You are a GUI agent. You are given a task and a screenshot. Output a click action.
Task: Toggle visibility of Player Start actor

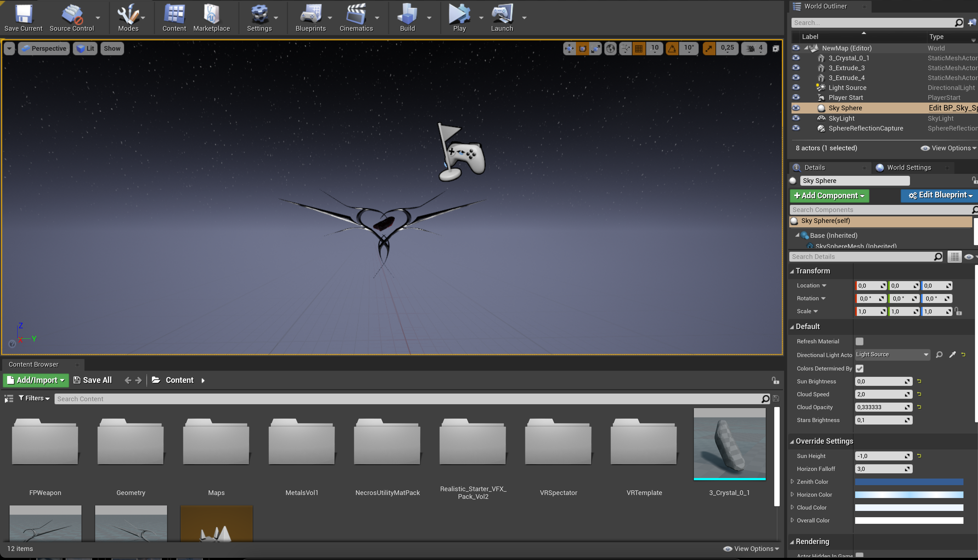pos(796,97)
